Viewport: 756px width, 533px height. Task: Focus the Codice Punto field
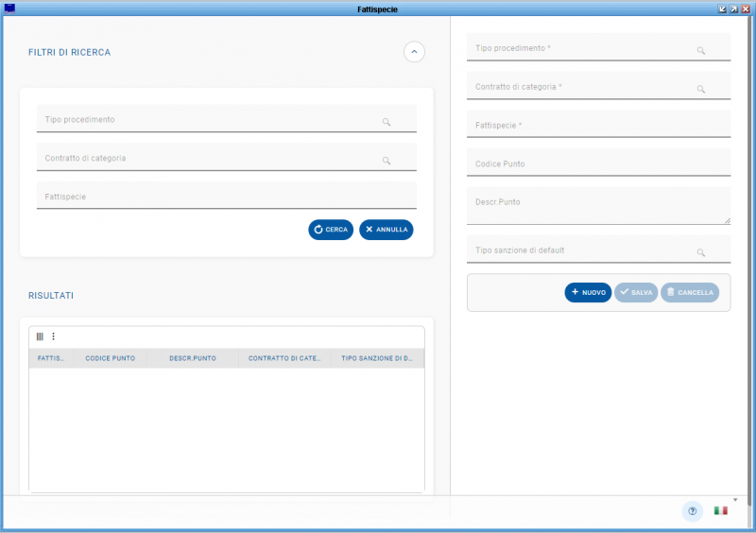point(598,163)
